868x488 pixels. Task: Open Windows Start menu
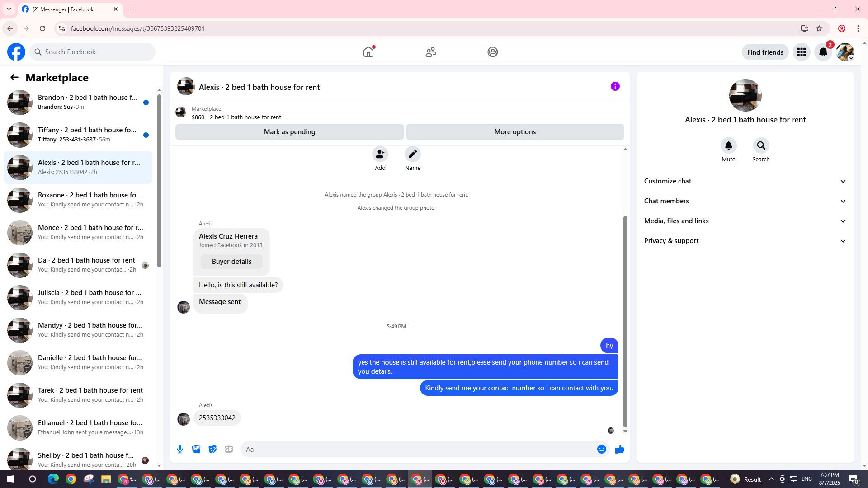(x=11, y=479)
